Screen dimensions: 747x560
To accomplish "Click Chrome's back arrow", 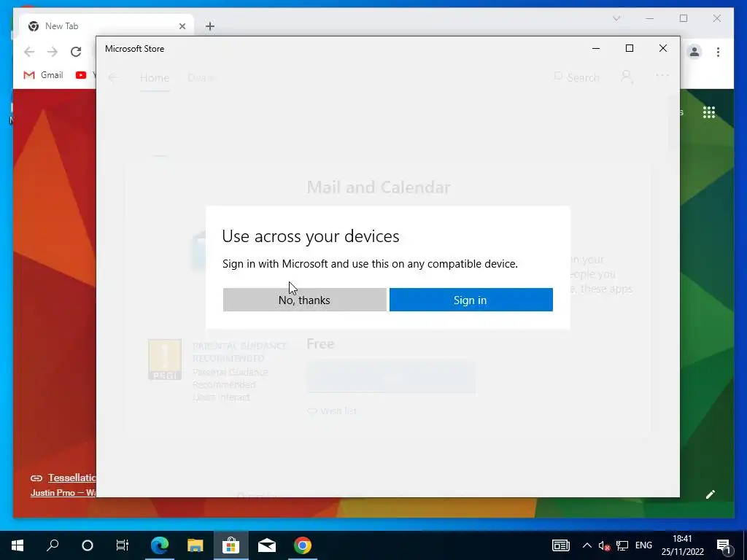I will [29, 52].
